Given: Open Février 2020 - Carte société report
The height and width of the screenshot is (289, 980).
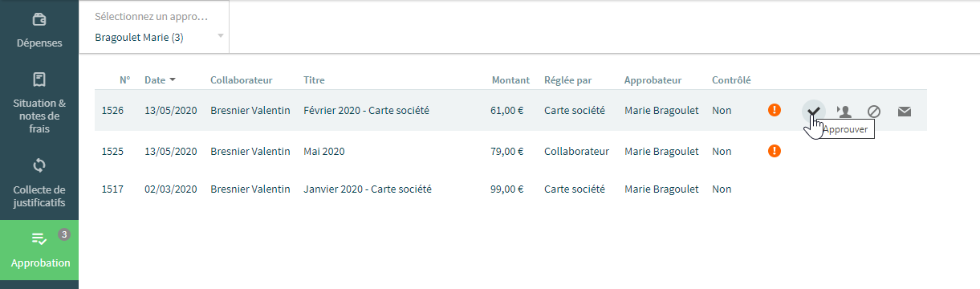Looking at the screenshot, I should pos(366,110).
